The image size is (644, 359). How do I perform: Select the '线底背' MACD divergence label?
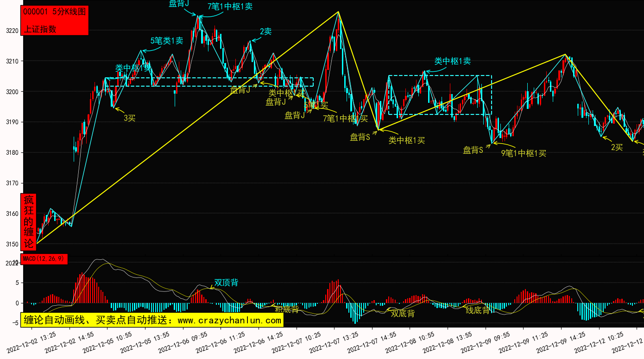pyautogui.click(x=478, y=310)
